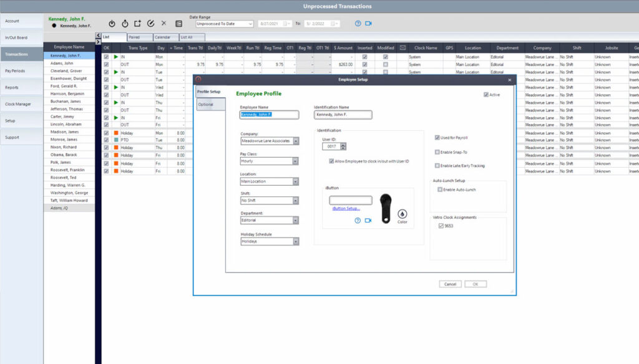Toggle Enable Late/Early Tracking checkbox

[437, 165]
